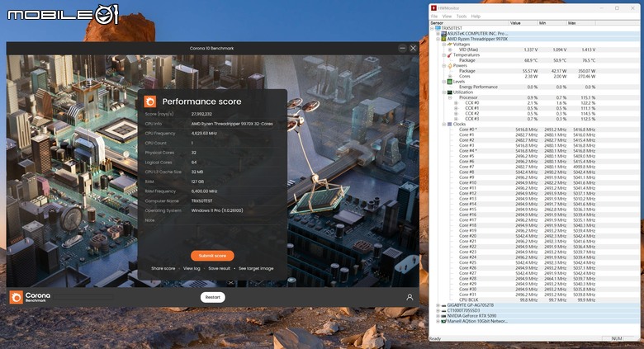Click the View log link

pyautogui.click(x=192, y=268)
